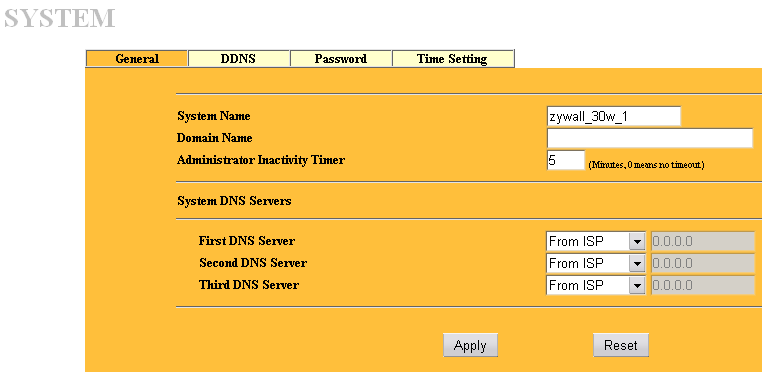Image resolution: width=762 pixels, height=379 pixels.
Task: Open the DDNS tab
Action: tap(239, 59)
